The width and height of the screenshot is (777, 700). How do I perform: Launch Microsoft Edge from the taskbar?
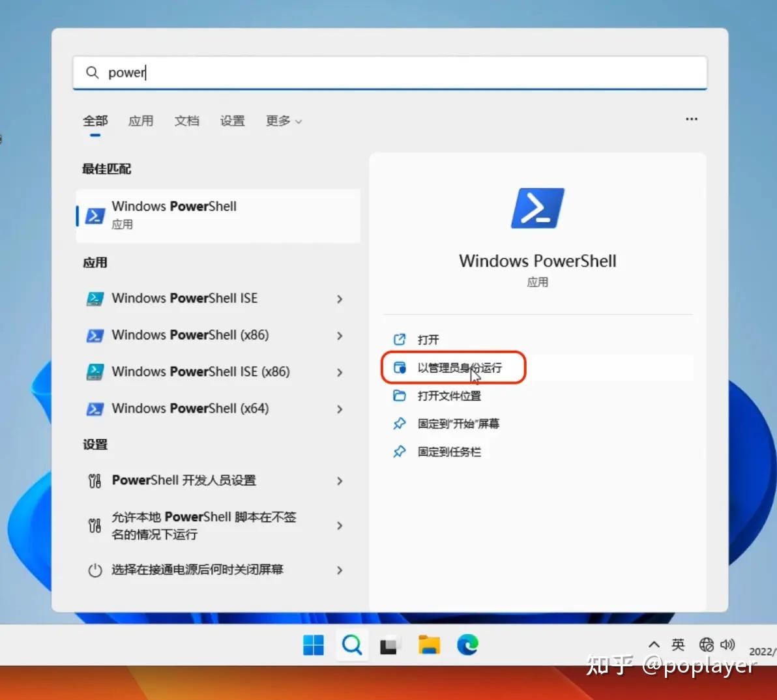coord(467,645)
